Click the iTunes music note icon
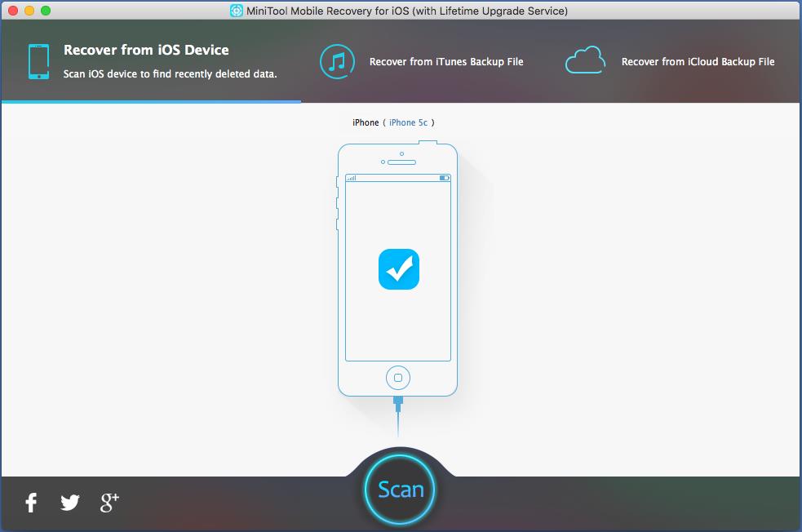The image size is (802, 532). click(x=337, y=62)
